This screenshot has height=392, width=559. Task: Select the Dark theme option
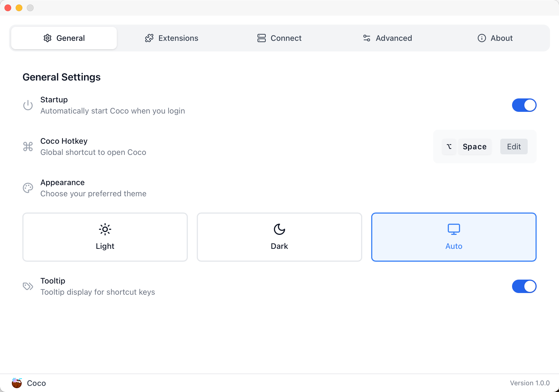coord(279,237)
